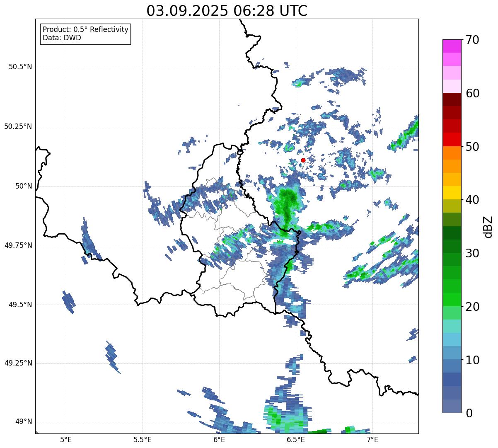The width and height of the screenshot is (498, 448).
Task: Click colorbar tick label 20
Action: tap(472, 307)
